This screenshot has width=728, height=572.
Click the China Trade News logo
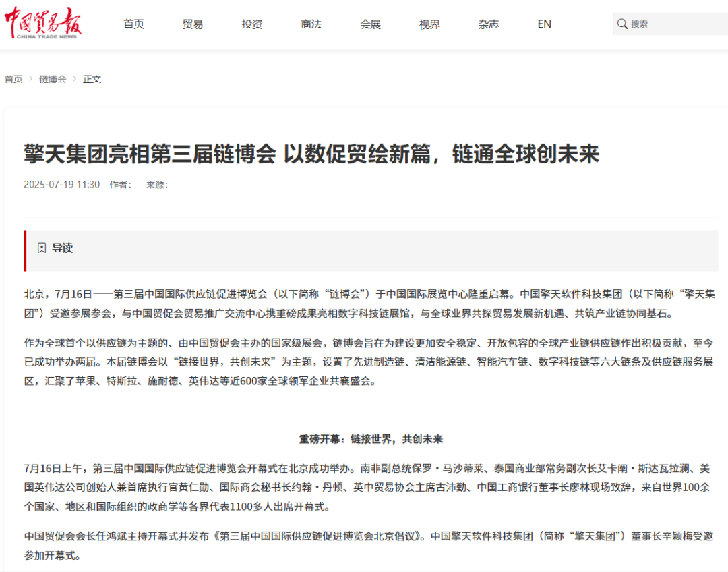(x=42, y=23)
